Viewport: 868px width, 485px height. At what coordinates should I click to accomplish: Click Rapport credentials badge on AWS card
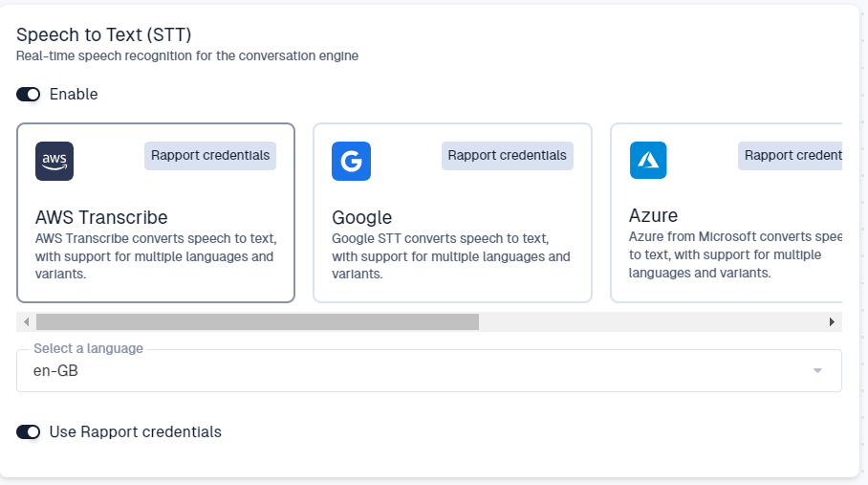(210, 156)
